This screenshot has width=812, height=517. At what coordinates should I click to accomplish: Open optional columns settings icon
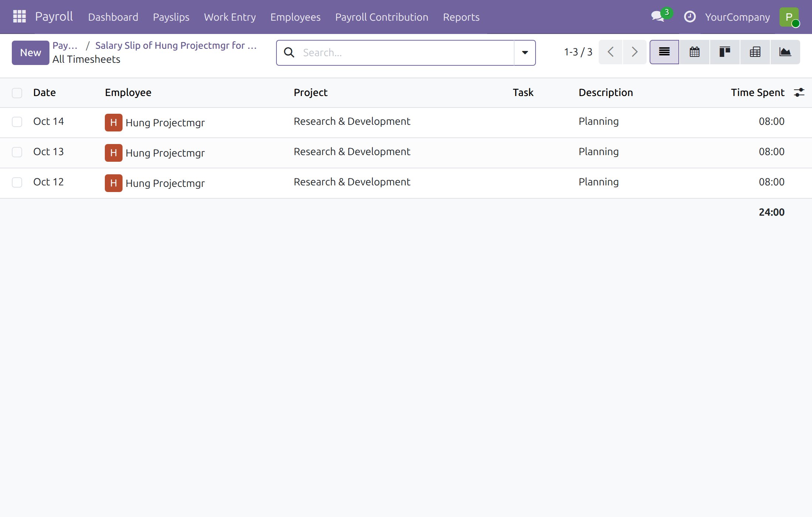tap(799, 92)
